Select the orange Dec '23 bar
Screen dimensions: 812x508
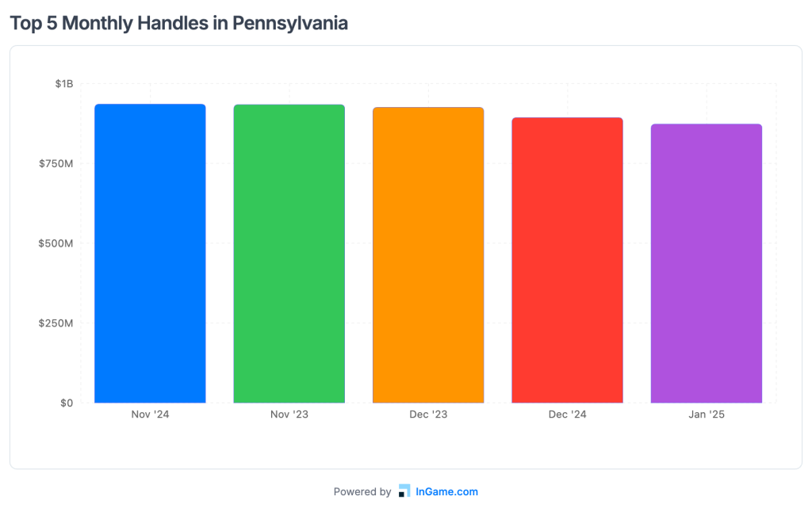coord(428,255)
